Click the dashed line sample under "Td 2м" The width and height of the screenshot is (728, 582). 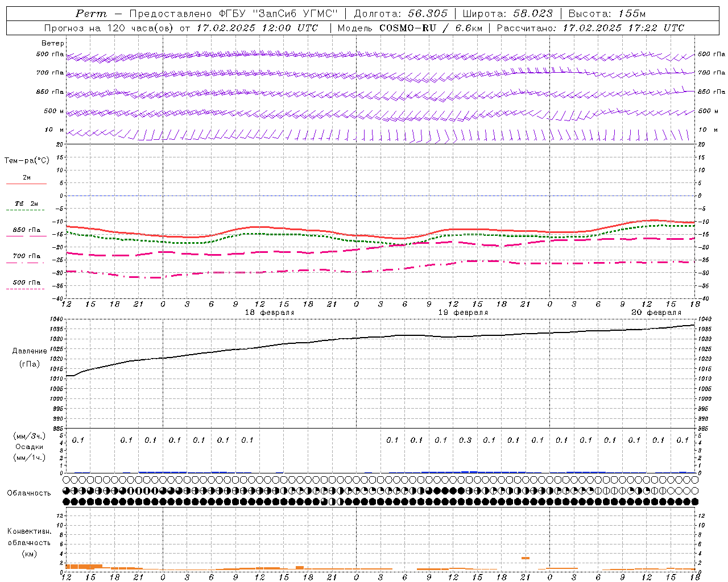26,210
